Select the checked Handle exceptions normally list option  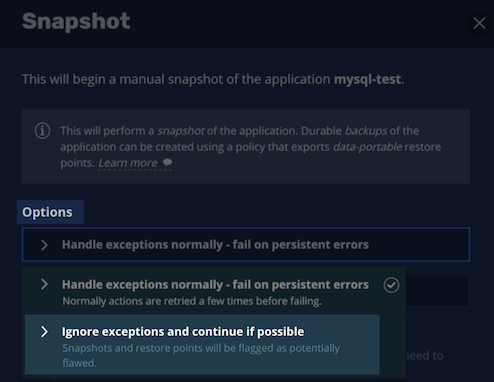pyautogui.click(x=214, y=291)
